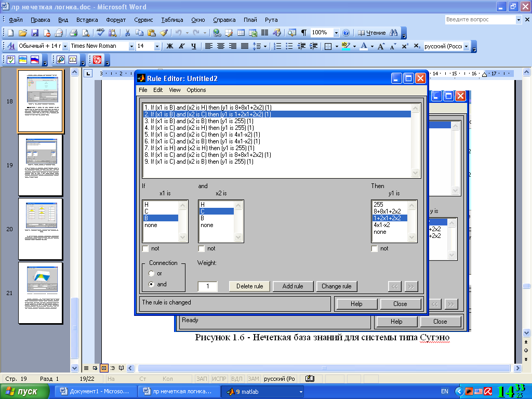
Task: Center text alignment icon
Action: (x=220, y=46)
